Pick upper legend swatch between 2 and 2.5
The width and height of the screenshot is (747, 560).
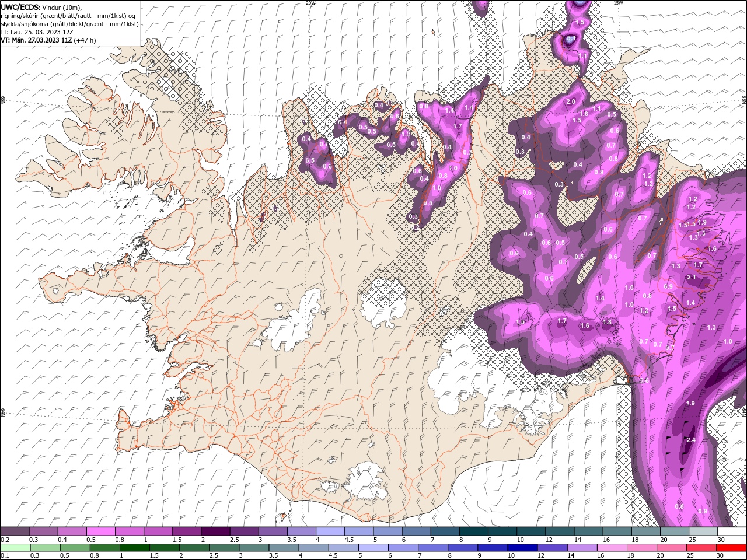tap(215, 531)
